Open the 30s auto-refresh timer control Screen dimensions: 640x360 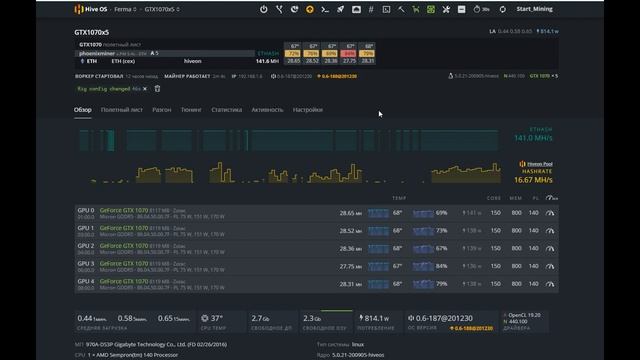(481, 9)
